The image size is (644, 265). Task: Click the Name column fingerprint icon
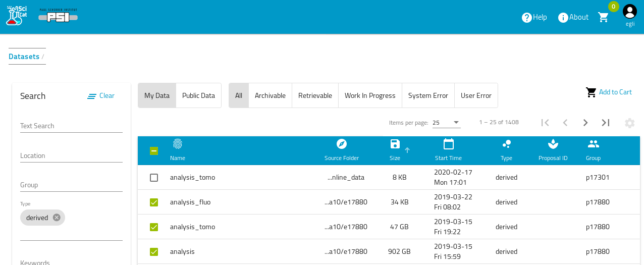(178, 144)
